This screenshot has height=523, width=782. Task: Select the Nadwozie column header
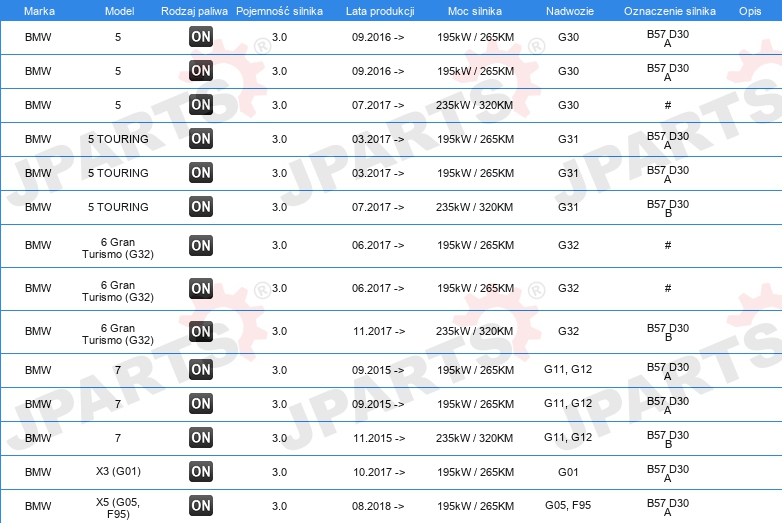pos(570,11)
